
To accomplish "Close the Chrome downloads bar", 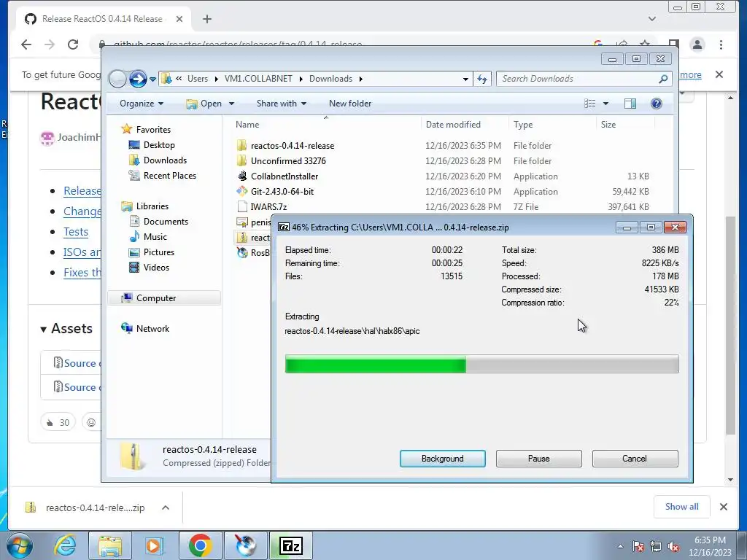I will click(723, 507).
